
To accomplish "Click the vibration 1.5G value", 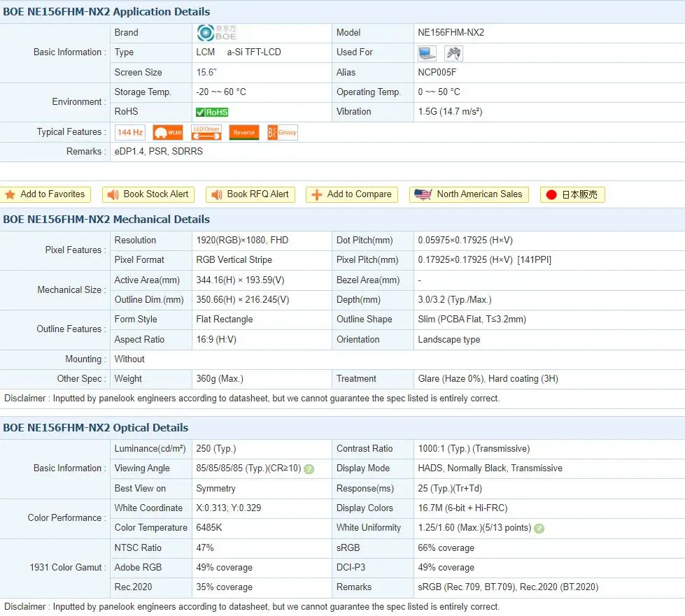I will point(450,112).
